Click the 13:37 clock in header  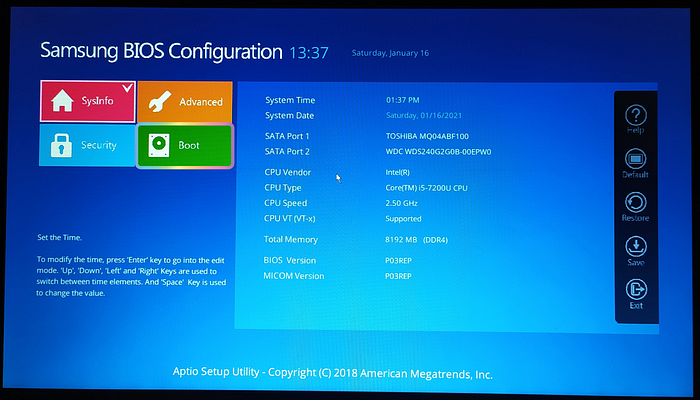(309, 53)
